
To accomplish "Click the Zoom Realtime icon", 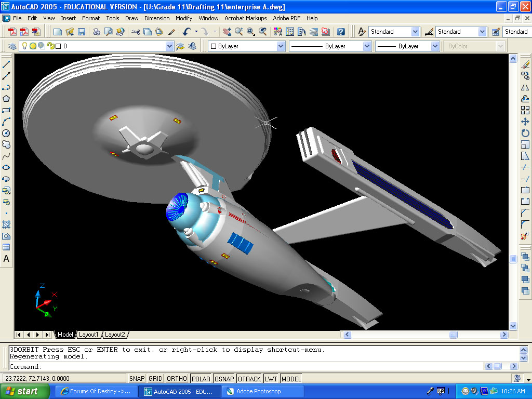I will pos(239,32).
